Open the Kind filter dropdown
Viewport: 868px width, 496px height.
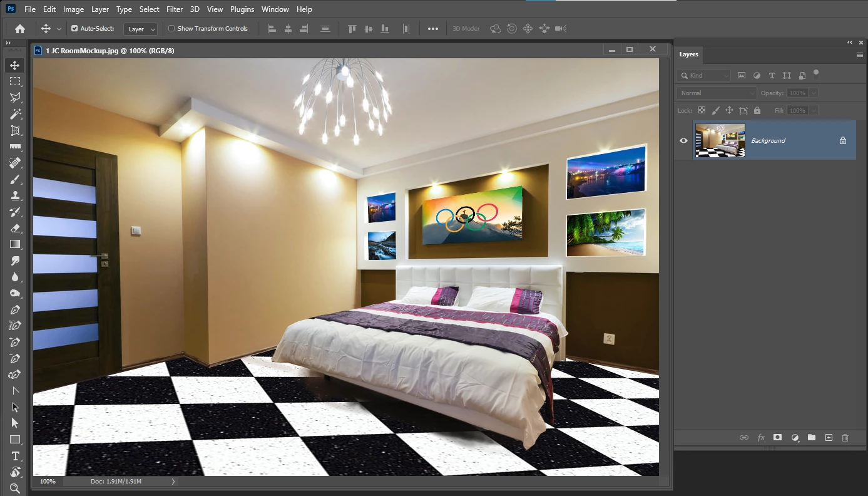click(703, 75)
